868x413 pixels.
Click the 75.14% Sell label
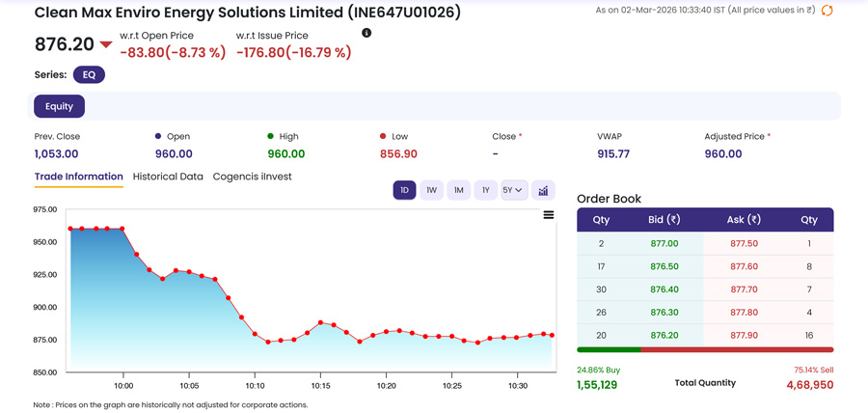click(x=813, y=370)
